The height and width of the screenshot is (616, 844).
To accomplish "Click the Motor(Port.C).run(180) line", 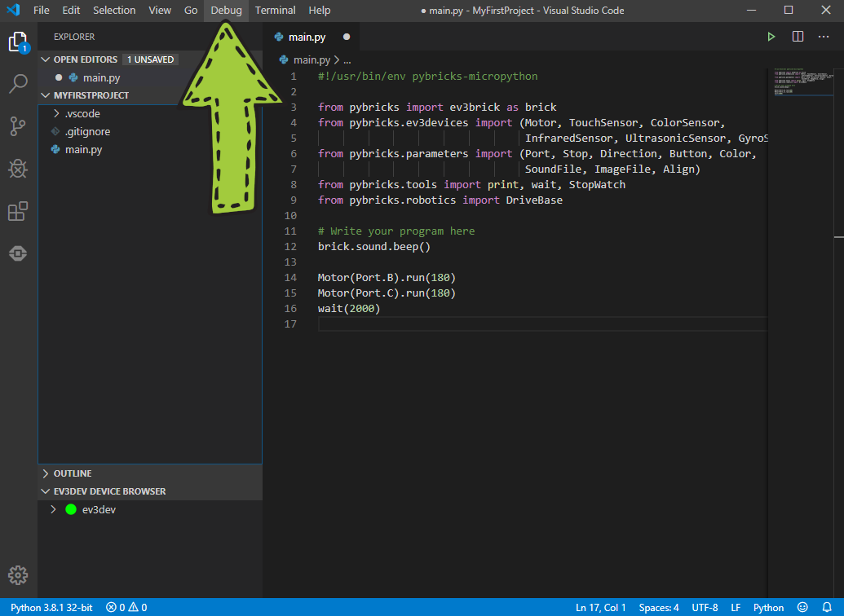I will (387, 293).
